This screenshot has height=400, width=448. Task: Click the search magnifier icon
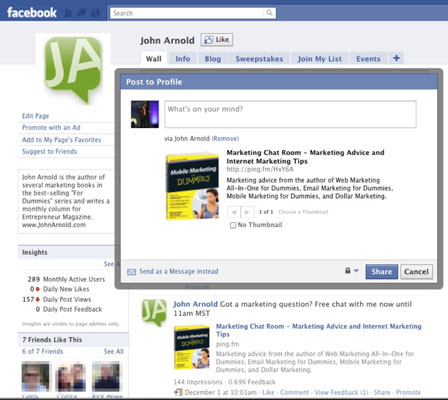coord(269,13)
